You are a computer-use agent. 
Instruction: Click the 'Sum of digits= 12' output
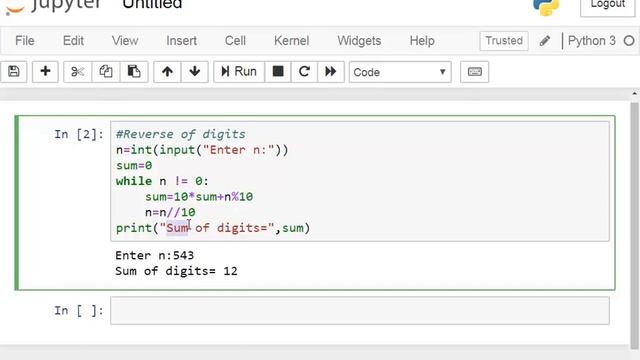(x=176, y=271)
